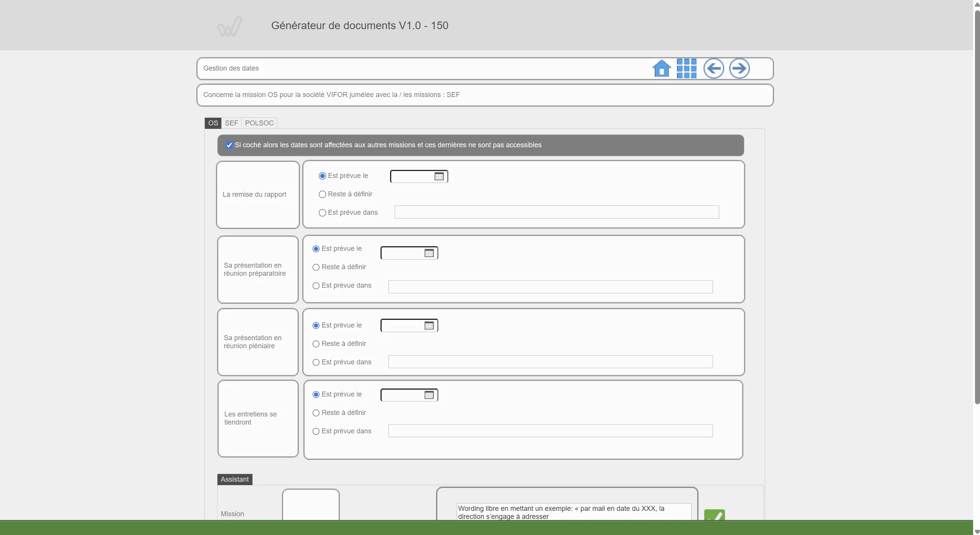Click 'Est prévue dans' text field for réunion plénière
980x535 pixels.
click(x=550, y=362)
